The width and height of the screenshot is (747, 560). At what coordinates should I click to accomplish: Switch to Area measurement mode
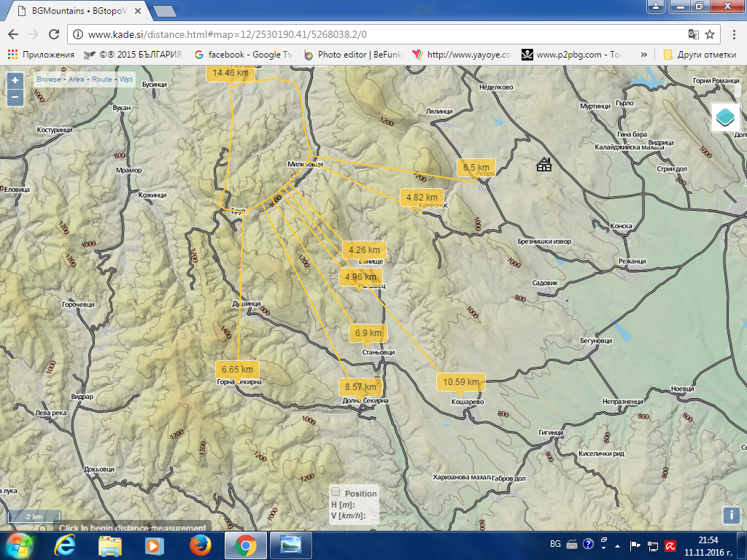76,79
